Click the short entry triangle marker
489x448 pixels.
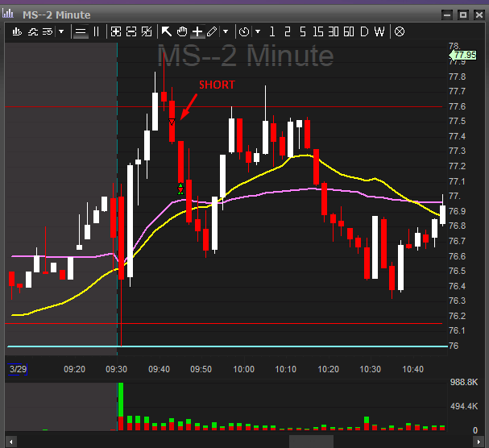point(172,122)
